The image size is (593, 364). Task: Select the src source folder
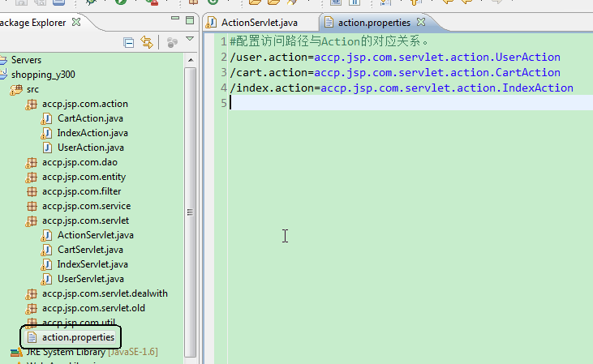[x=32, y=89]
